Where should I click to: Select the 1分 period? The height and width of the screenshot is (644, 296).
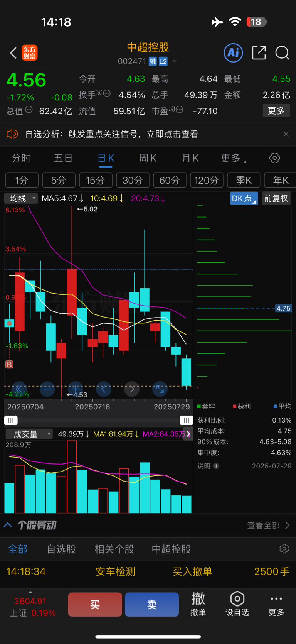(x=22, y=180)
